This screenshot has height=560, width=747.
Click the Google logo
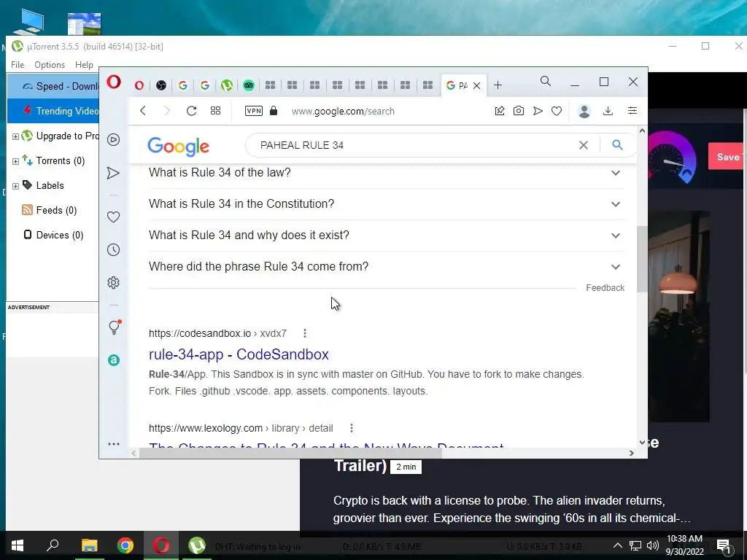[x=178, y=146]
